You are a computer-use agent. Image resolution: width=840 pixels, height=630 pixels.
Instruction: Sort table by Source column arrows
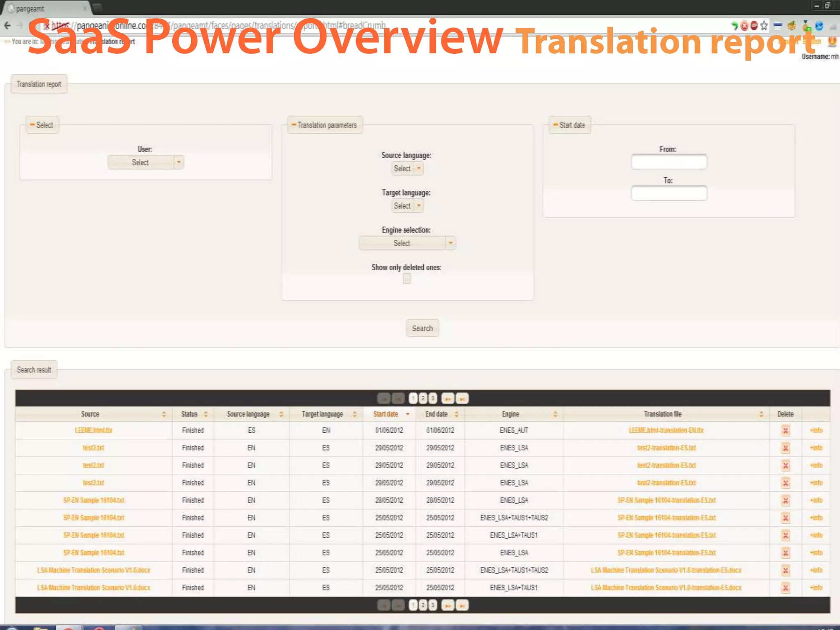tap(164, 414)
